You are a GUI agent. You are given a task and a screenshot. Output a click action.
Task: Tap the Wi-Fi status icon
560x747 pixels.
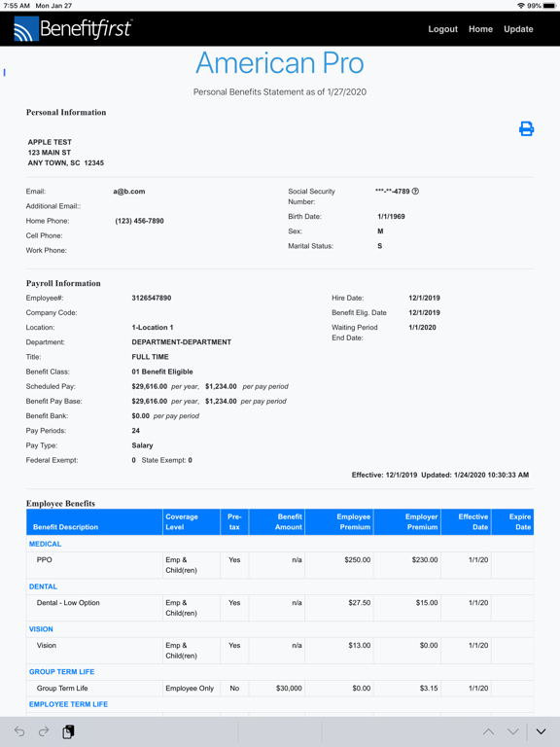click(x=521, y=6)
